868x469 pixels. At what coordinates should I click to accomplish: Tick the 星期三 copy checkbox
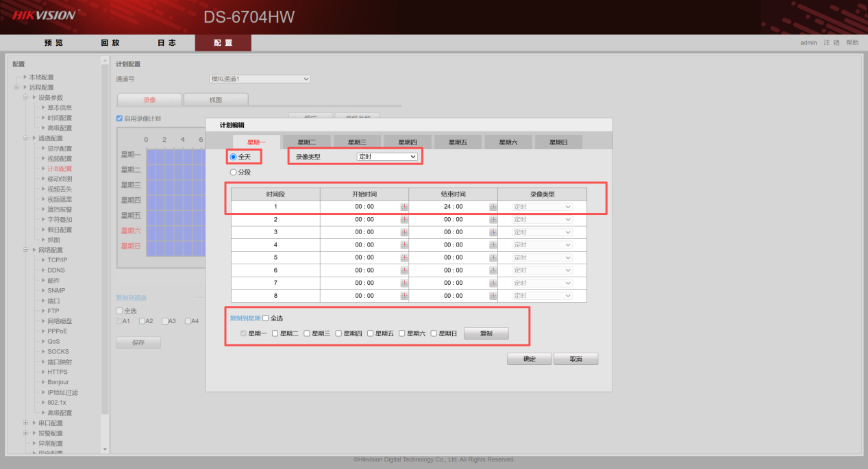click(x=307, y=333)
